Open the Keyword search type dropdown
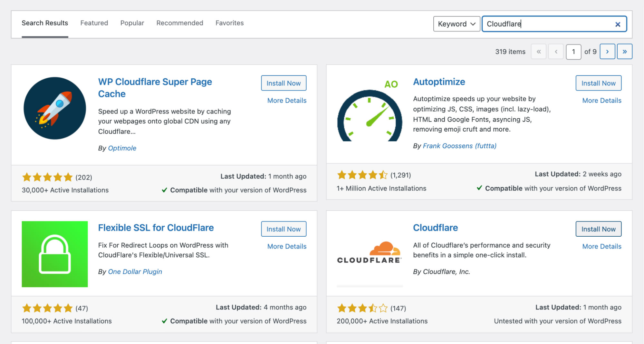 [x=457, y=24]
